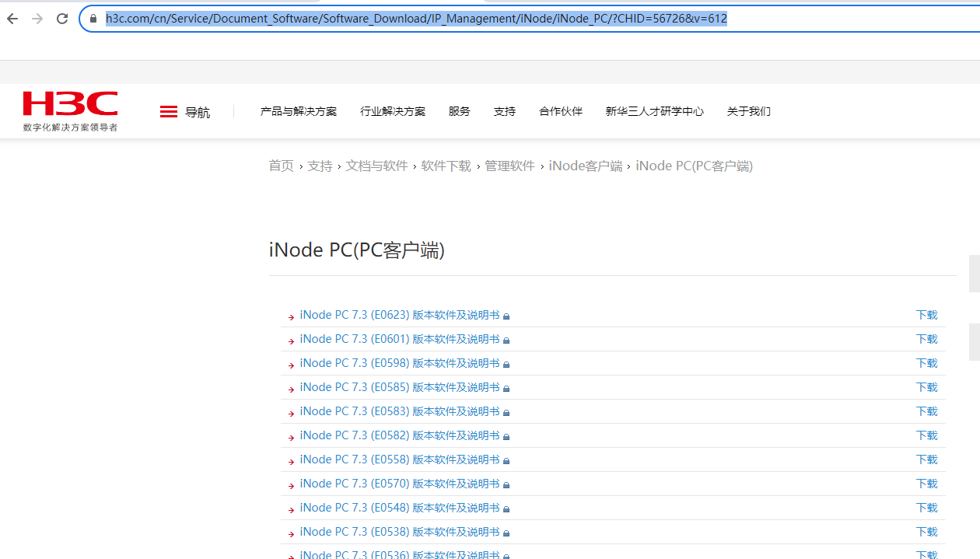The height and width of the screenshot is (559, 980).
Task: Click lock icon beside E0538 entry
Action: (x=506, y=533)
